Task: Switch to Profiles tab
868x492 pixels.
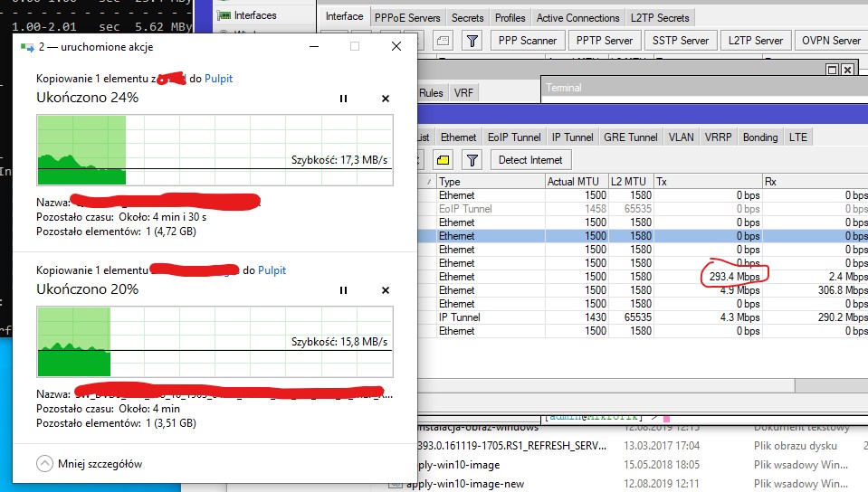Action: point(510,18)
